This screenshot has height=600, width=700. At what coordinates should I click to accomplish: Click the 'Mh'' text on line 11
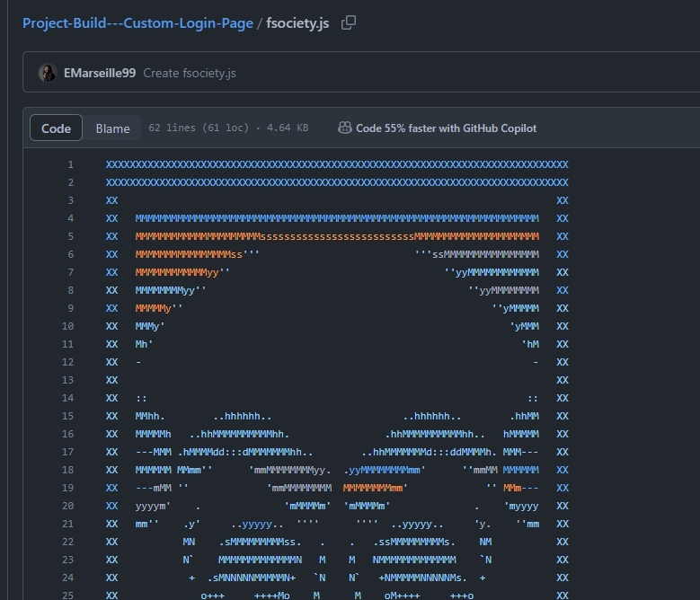(144, 344)
